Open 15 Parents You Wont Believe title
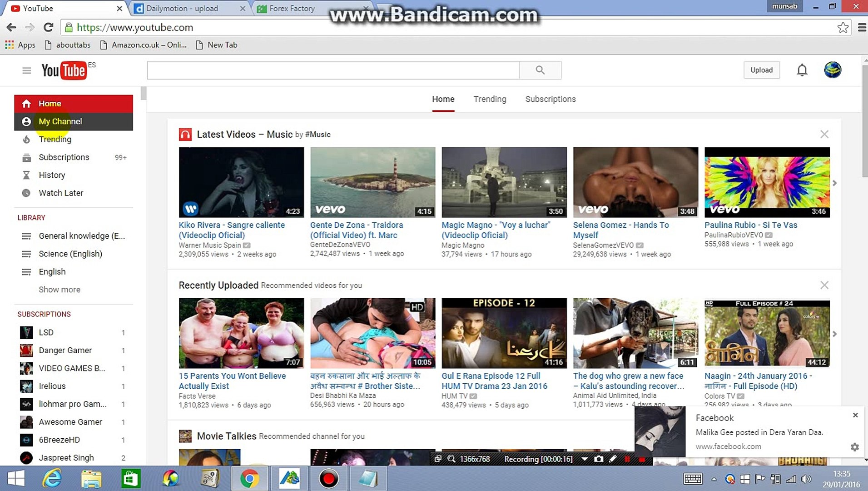Screen dimensions: 868x491 click(x=232, y=381)
